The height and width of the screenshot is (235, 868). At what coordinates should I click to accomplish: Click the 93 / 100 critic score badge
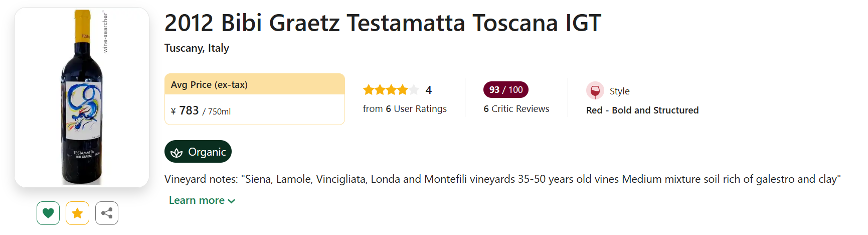[x=505, y=90]
